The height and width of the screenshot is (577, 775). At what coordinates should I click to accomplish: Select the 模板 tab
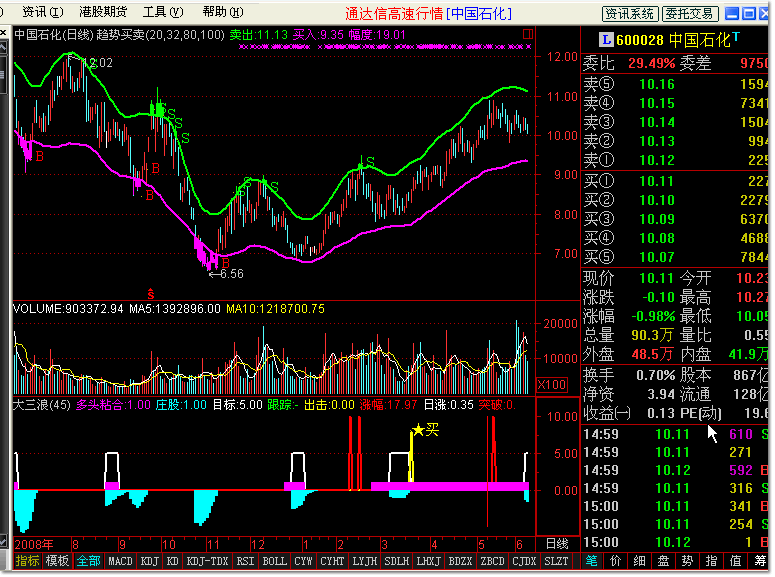(57, 561)
